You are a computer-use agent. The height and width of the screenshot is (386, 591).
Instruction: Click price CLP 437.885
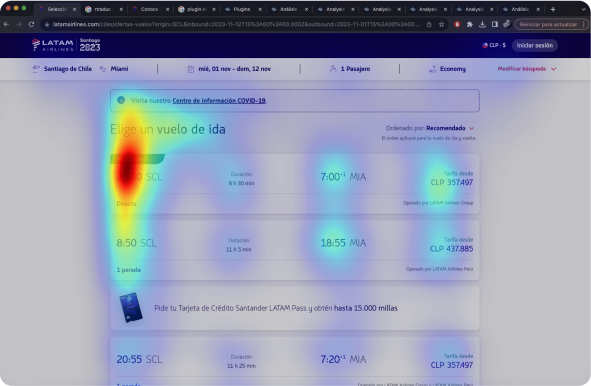452,249
